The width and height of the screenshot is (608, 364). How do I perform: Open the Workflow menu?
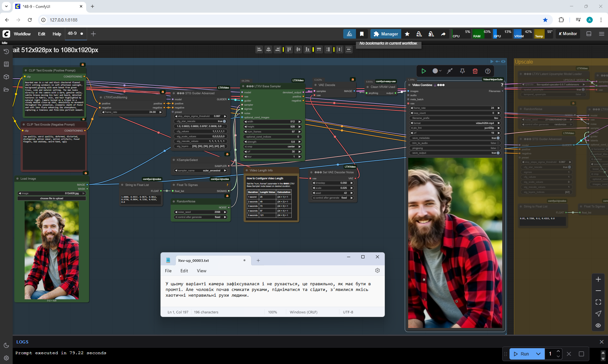[22, 34]
